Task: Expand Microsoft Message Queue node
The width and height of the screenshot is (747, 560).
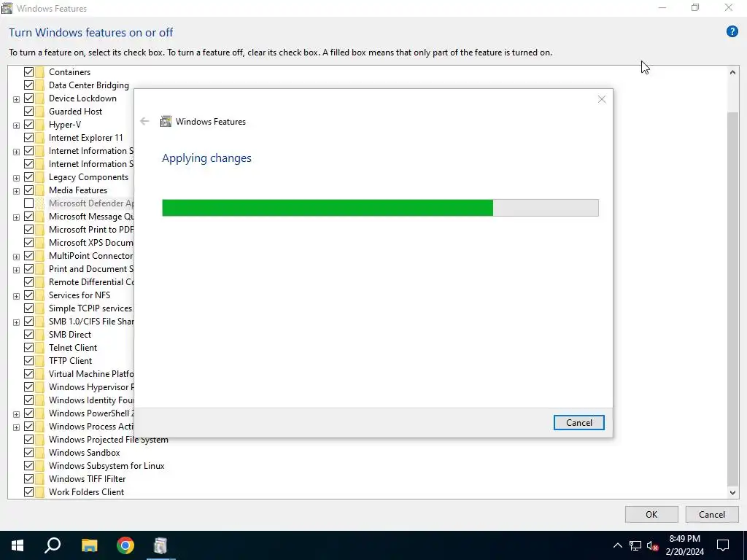Action: pyautogui.click(x=16, y=217)
